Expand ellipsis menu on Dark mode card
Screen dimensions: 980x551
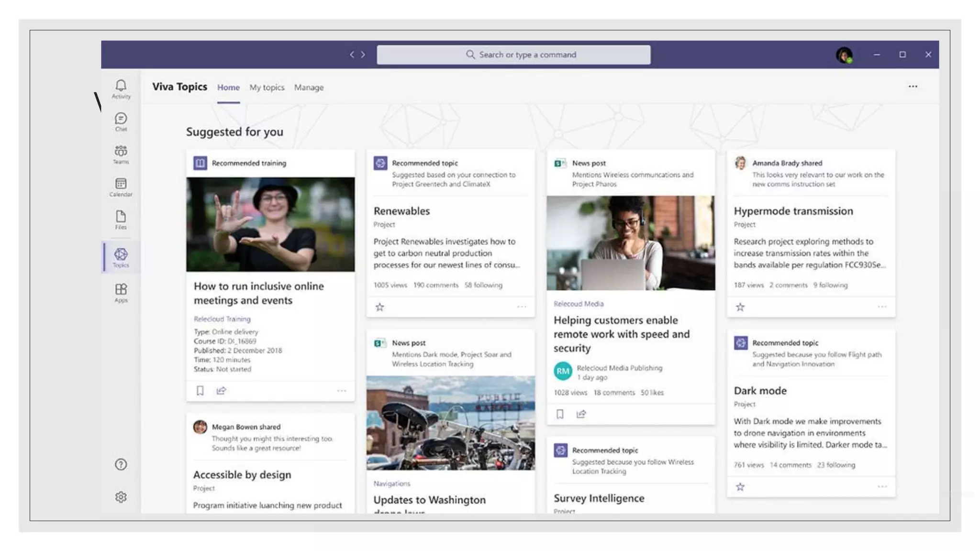(x=882, y=486)
